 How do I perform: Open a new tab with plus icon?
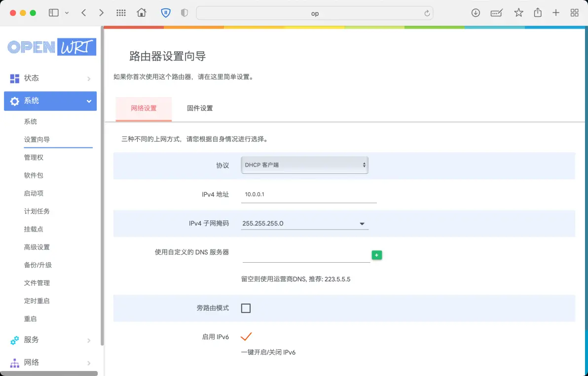pos(556,13)
